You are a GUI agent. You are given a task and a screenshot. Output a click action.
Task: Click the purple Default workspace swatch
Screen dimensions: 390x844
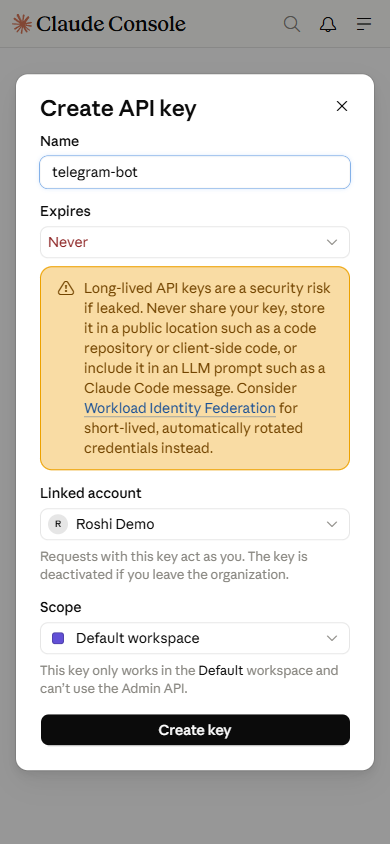click(58, 638)
